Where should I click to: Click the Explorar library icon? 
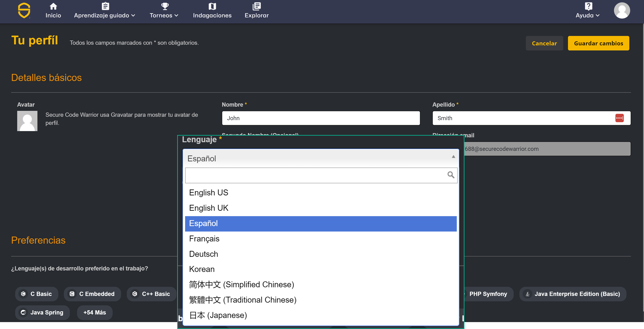(x=256, y=6)
